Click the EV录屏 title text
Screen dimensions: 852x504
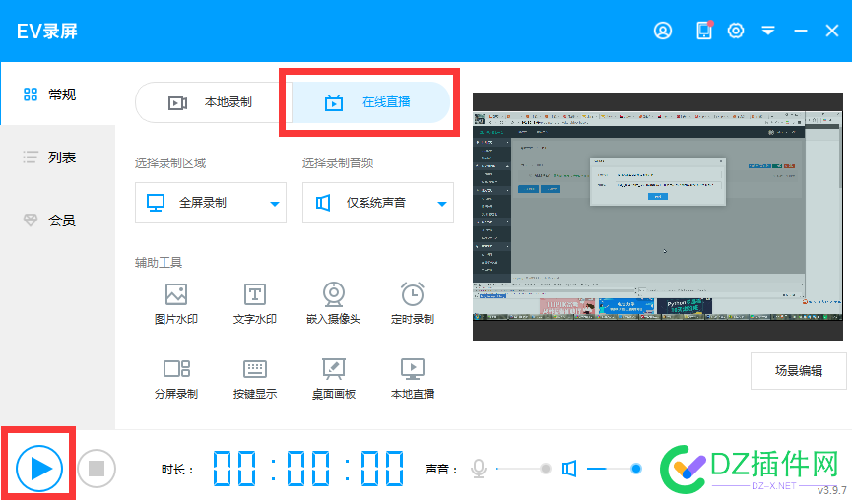(47, 31)
